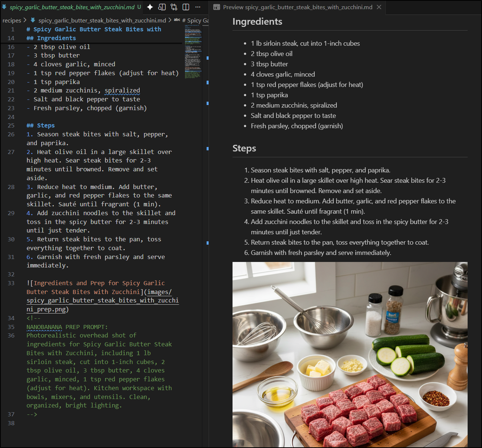Viewport: 482px width, 448px height.
Task: Click the Markdown file icon in the breadcrumb bar
Action: (x=34, y=20)
